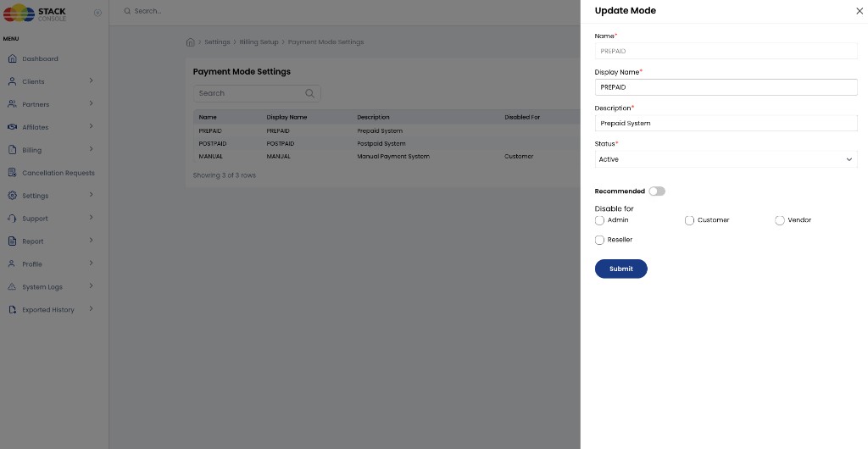Open the Status dropdown
Viewport: 868px width, 449px height.
tap(726, 159)
